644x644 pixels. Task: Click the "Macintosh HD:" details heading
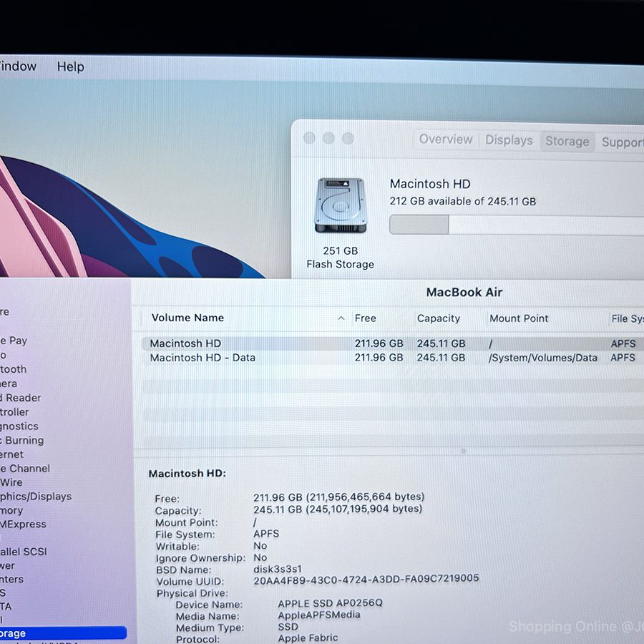tap(187, 474)
